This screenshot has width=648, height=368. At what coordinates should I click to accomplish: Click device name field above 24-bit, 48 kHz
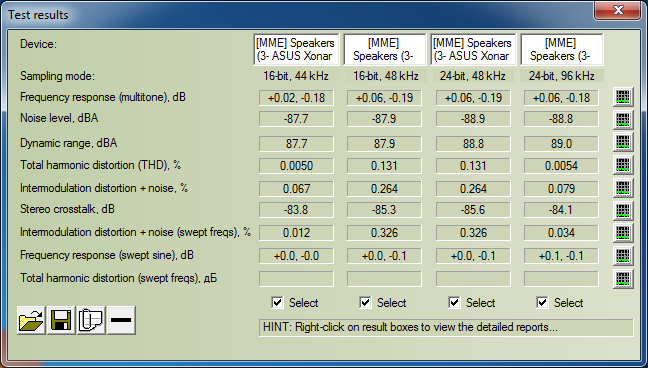click(473, 50)
